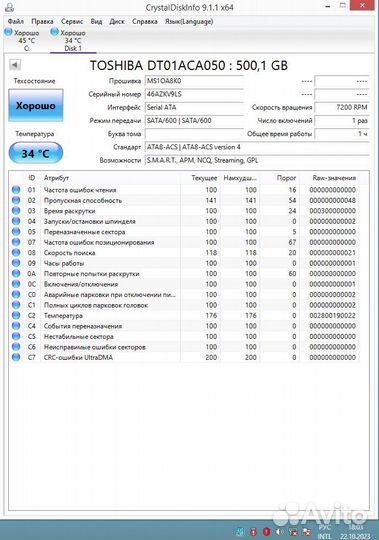Select the CRC-ошибки UltraDMA attribute text
The height and width of the screenshot is (540, 379).
click(x=78, y=357)
